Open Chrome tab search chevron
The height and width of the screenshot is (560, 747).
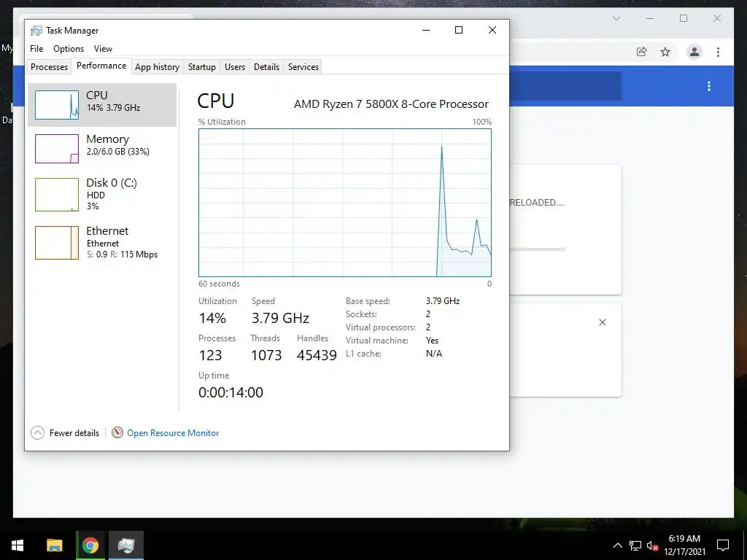[616, 18]
